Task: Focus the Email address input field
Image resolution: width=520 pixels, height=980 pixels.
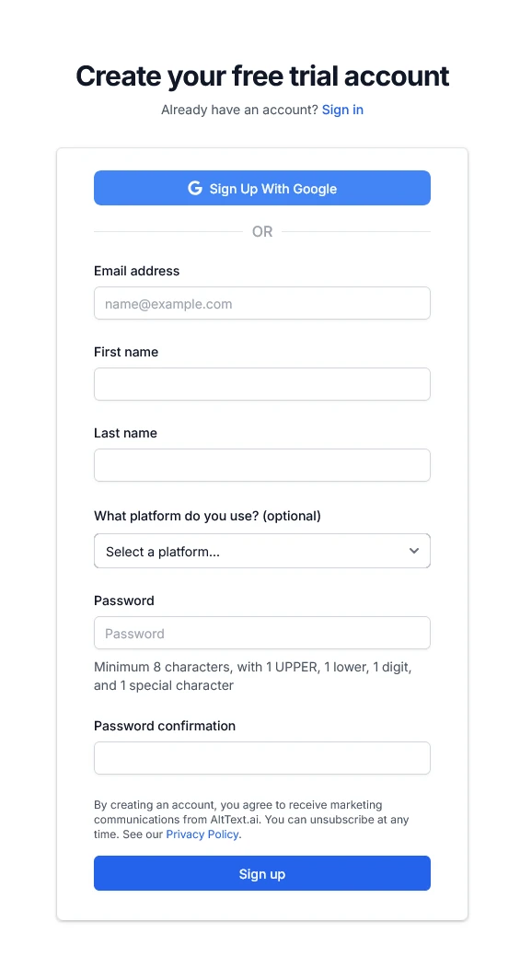Action: point(262,303)
